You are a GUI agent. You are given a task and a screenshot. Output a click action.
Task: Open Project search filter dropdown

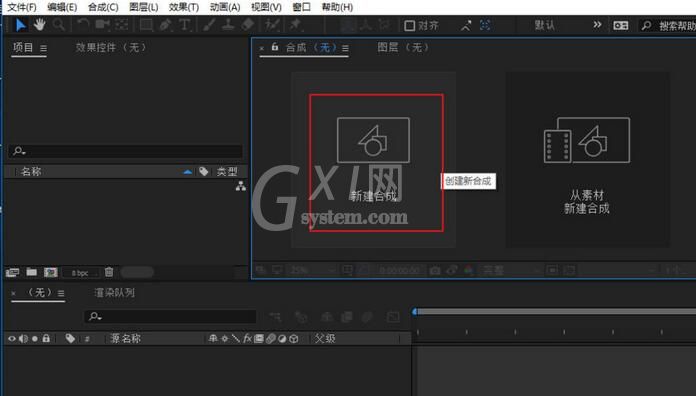[20, 151]
